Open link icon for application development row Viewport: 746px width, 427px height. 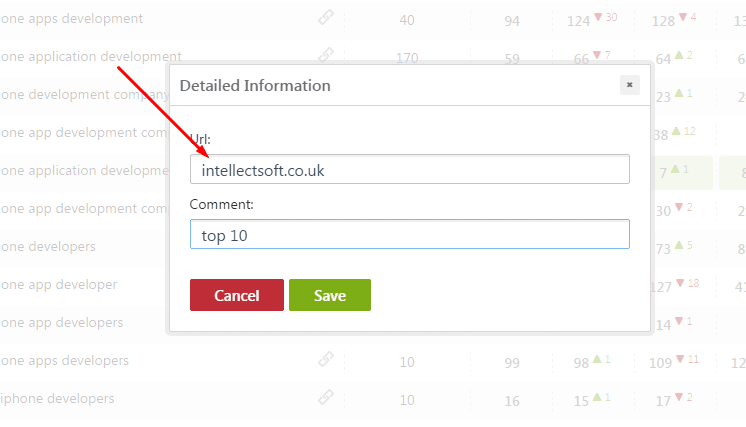click(x=326, y=55)
